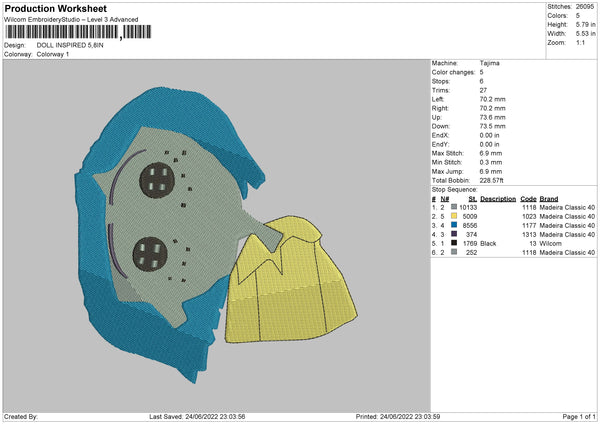Click 'Madeira Classic 40' brand in row 1
The image size is (600, 424).
[x=567, y=207]
